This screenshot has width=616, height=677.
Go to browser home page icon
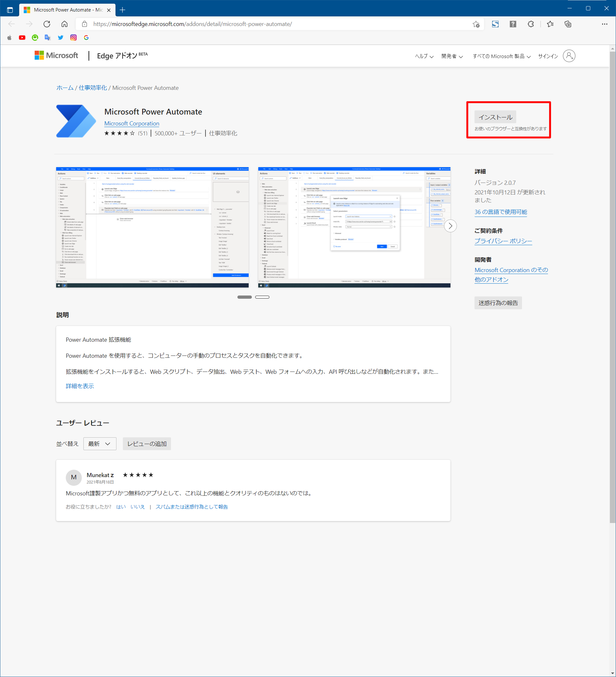64,24
